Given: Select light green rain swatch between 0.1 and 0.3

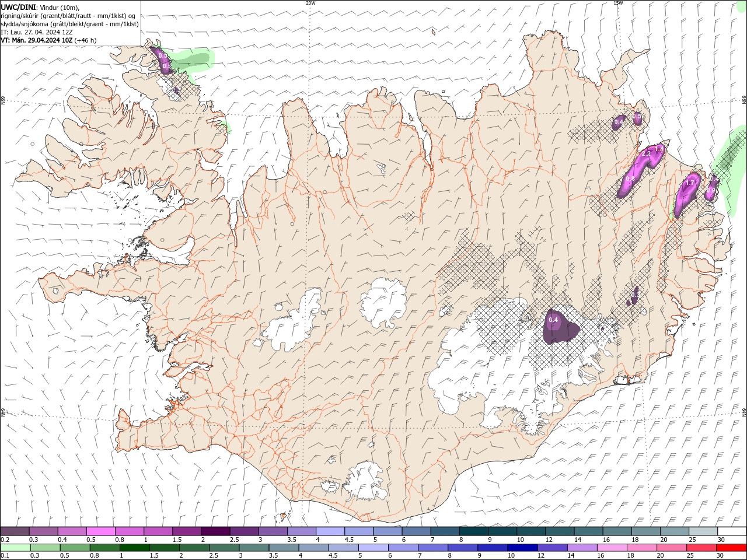Looking at the screenshot, I should coord(15,548).
